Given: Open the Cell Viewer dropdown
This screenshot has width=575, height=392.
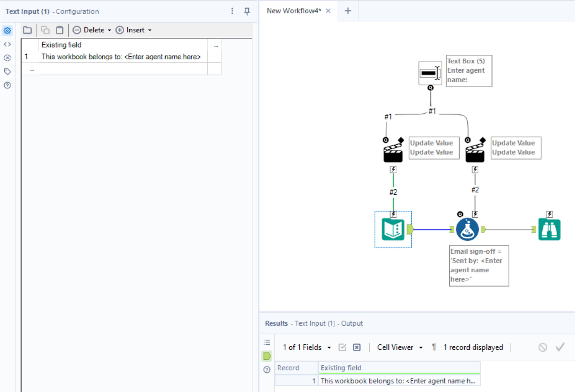Looking at the screenshot, I should click(399, 347).
